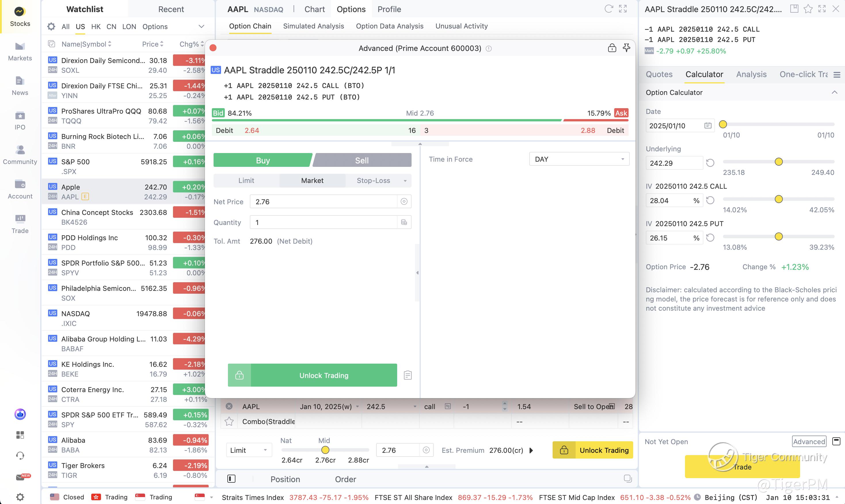Open customer support headset icon
The image size is (845, 504).
point(20,456)
